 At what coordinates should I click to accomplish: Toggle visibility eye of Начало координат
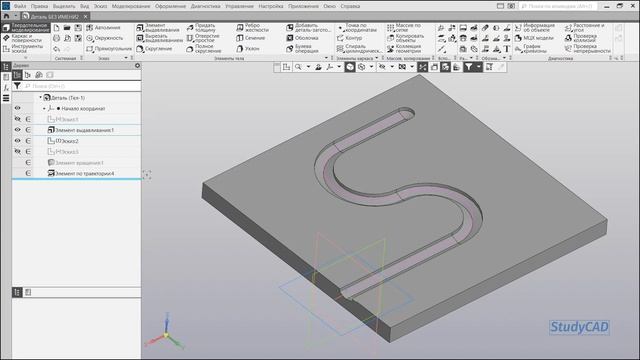tap(18, 108)
